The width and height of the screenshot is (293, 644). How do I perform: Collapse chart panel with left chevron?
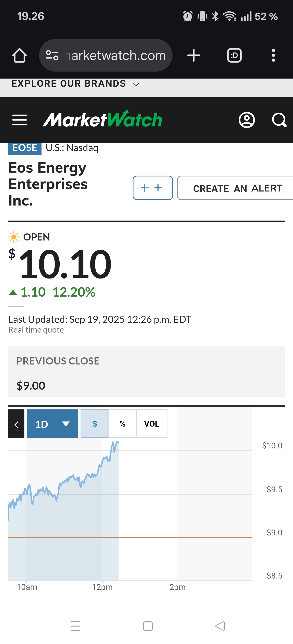point(16,424)
